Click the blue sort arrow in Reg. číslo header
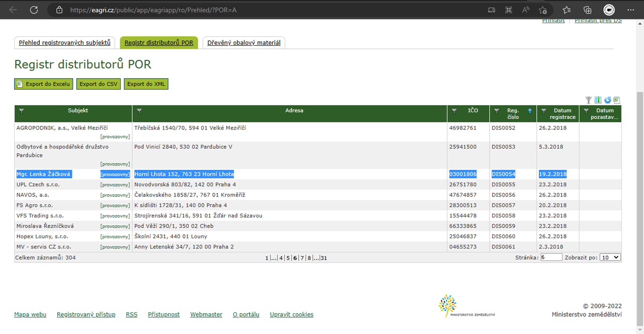 (x=530, y=111)
